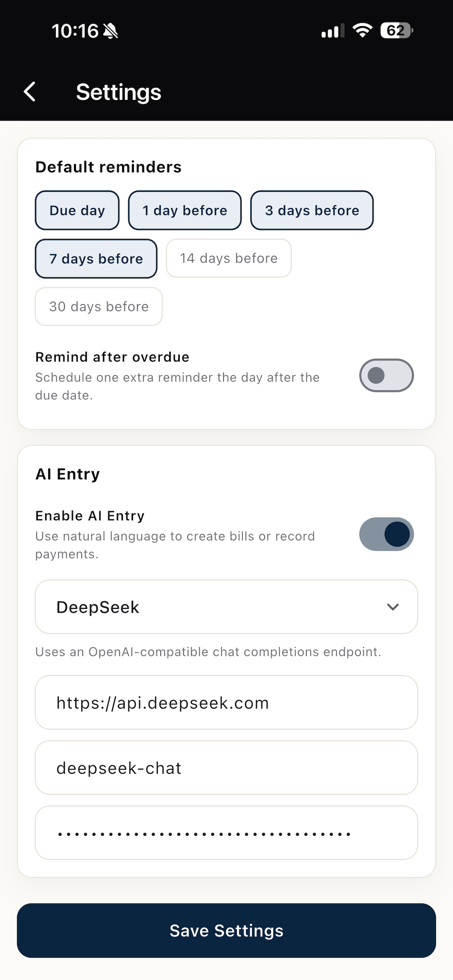Edit the deepseek-chat model field
Image resolution: width=453 pixels, height=980 pixels.
pyautogui.click(x=226, y=768)
